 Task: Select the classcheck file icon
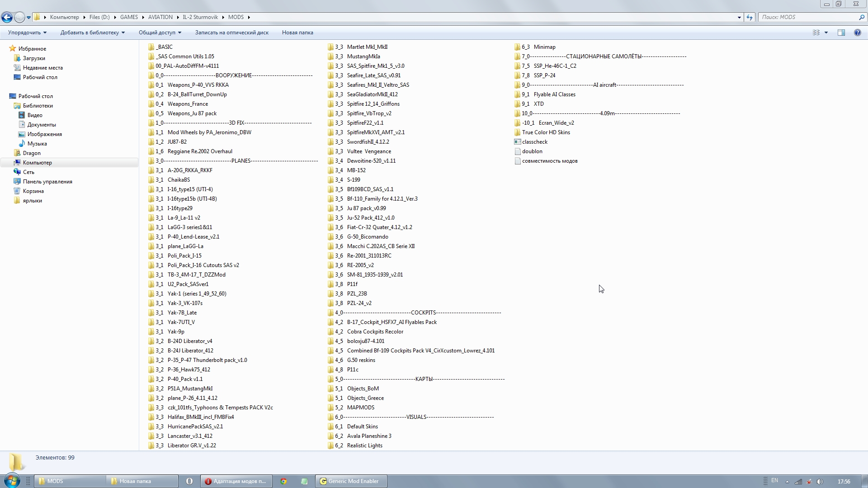click(518, 142)
